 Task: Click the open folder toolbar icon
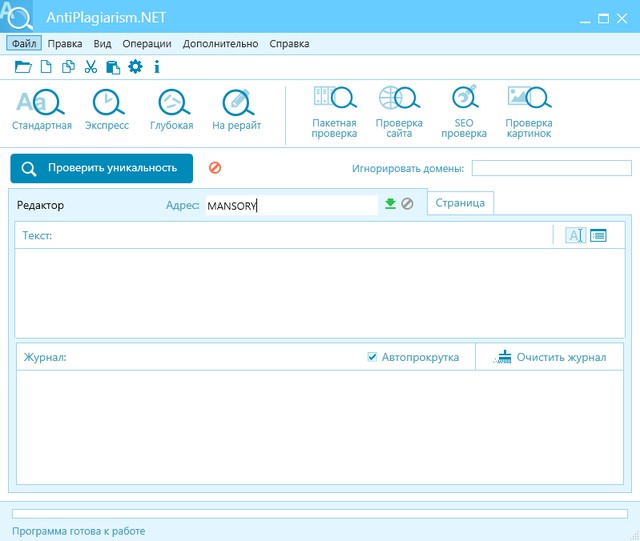pos(23,67)
